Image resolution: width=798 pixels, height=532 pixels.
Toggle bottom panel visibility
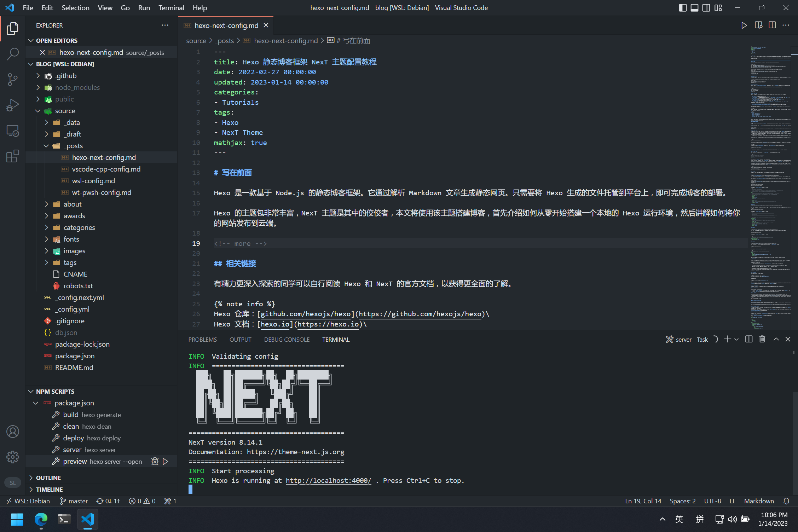point(694,8)
